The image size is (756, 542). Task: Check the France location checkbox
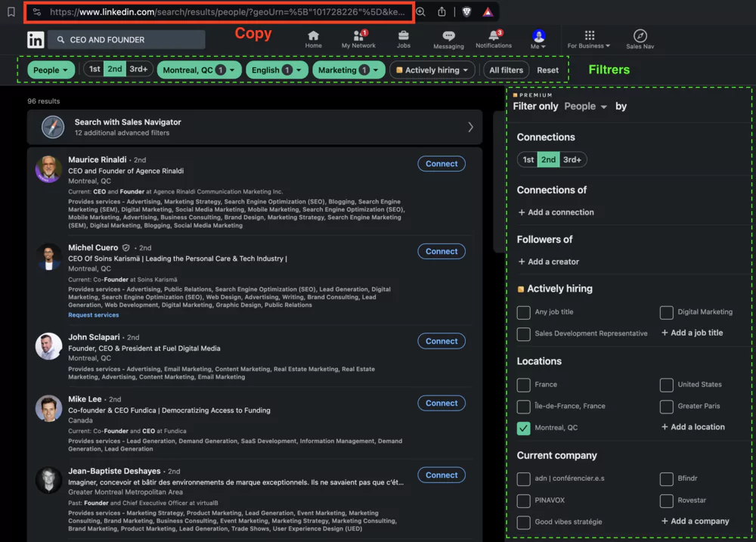pyautogui.click(x=523, y=385)
